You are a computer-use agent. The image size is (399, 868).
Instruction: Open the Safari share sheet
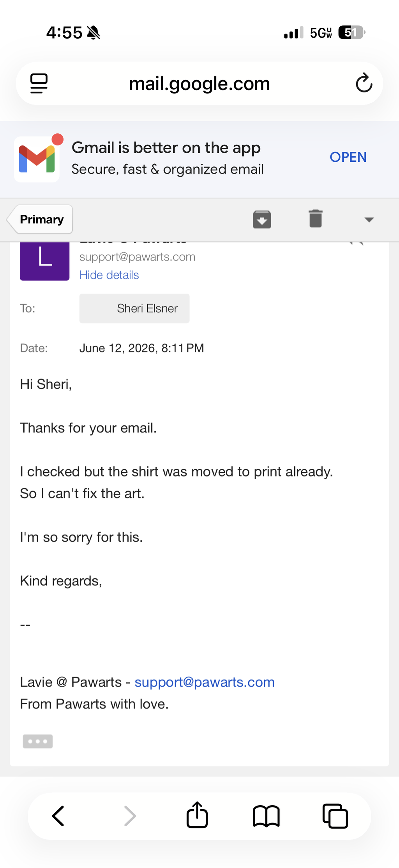click(197, 815)
